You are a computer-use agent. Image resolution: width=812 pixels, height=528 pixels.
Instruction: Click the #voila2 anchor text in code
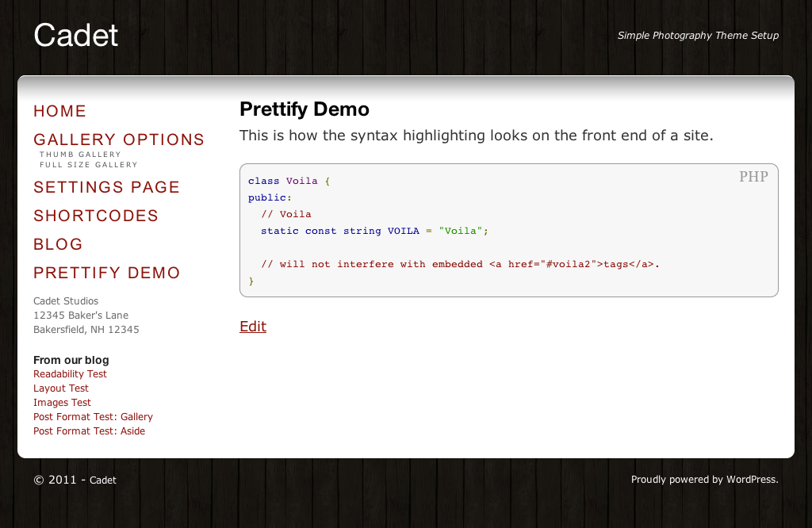[x=568, y=264]
